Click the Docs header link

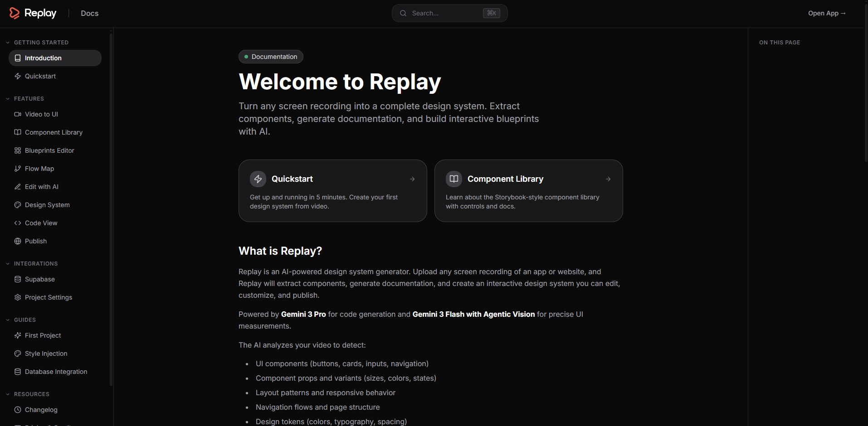click(x=89, y=14)
